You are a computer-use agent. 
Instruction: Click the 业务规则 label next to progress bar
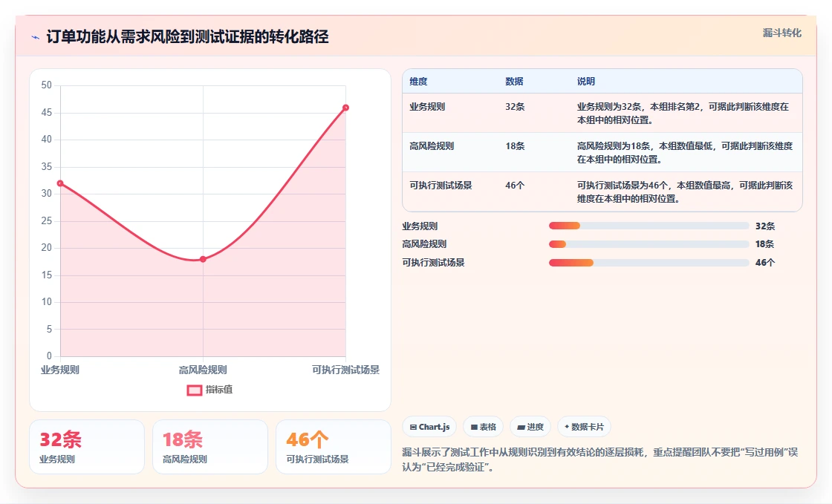(x=420, y=226)
